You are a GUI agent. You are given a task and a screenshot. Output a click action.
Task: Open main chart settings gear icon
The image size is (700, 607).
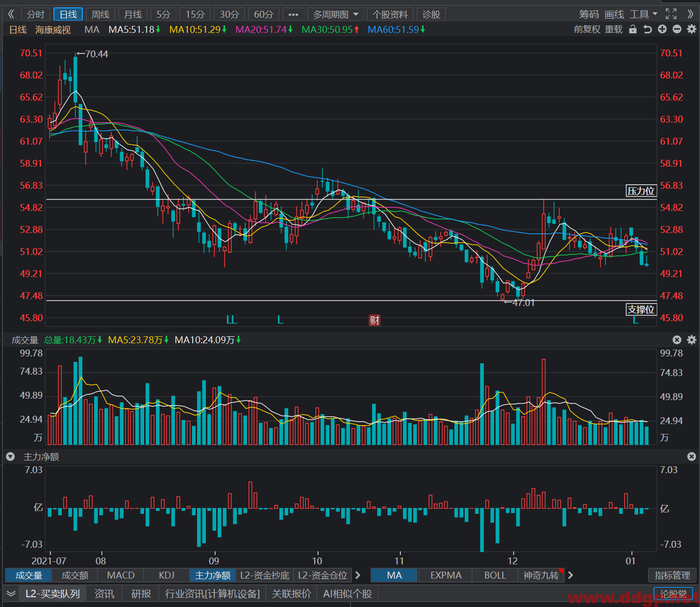pos(692,29)
